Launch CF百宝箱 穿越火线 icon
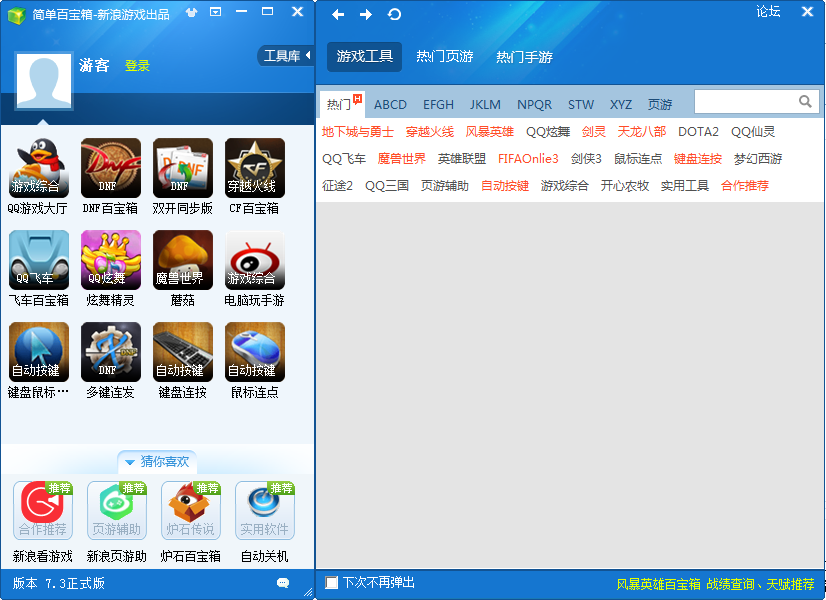 pos(254,168)
